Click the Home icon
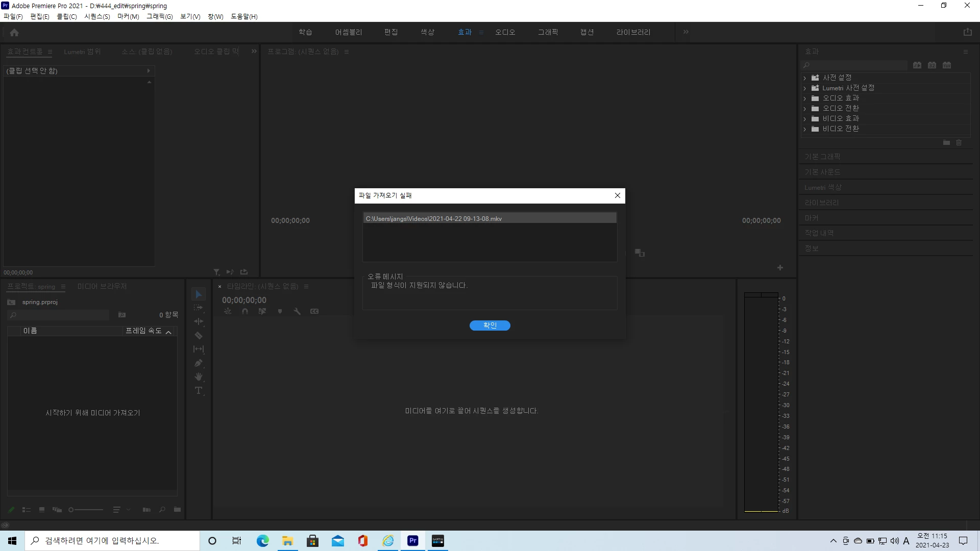Screen dimensions: 980x551 (x=14, y=33)
